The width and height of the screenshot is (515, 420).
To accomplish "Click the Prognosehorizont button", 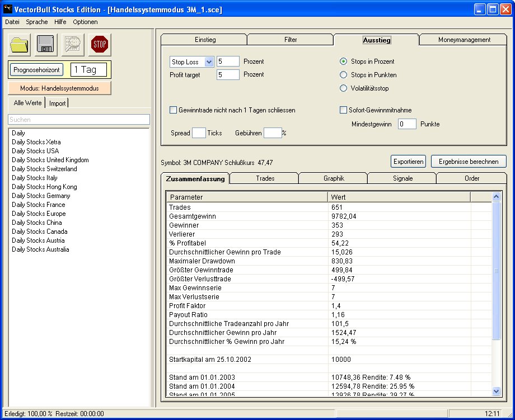I will click(x=36, y=70).
